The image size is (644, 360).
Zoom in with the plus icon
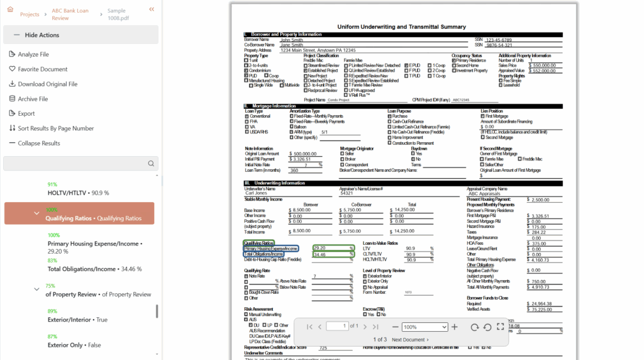click(455, 327)
